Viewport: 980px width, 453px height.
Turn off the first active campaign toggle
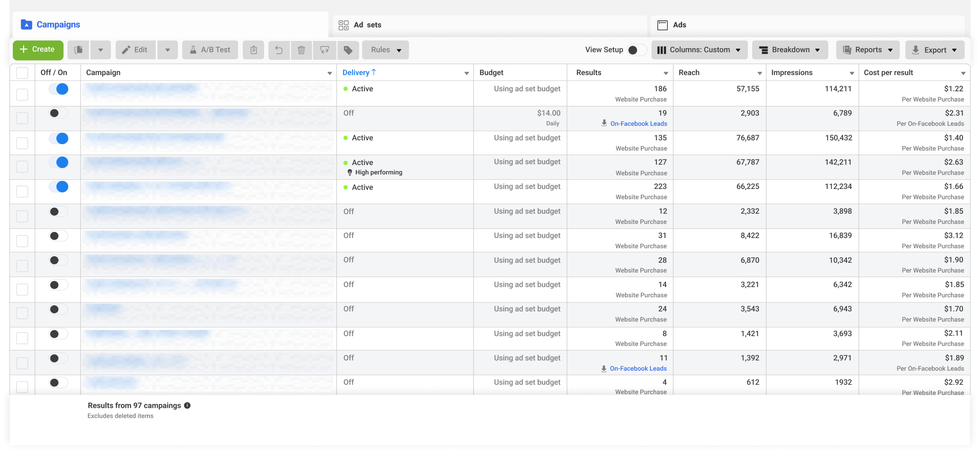(x=58, y=89)
